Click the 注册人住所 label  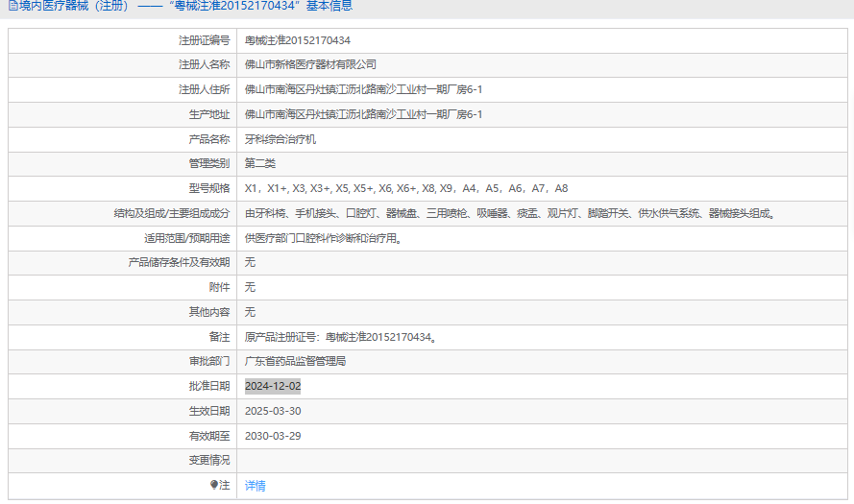tap(205, 90)
